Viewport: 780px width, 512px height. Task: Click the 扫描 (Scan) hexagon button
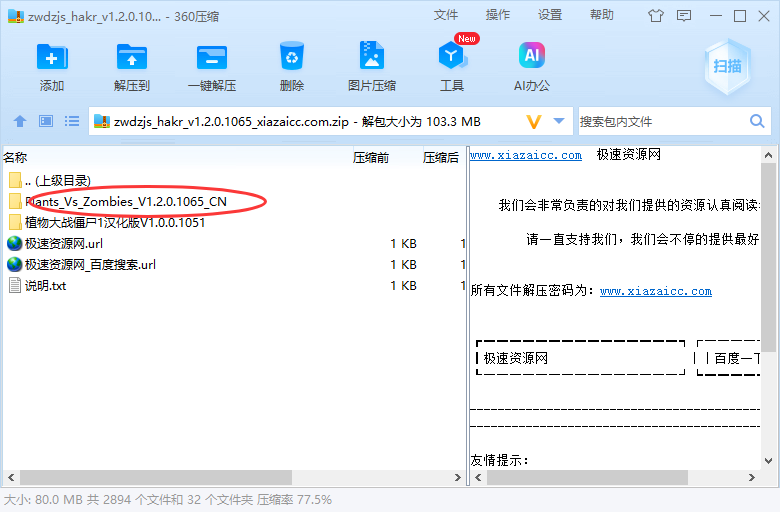727,66
